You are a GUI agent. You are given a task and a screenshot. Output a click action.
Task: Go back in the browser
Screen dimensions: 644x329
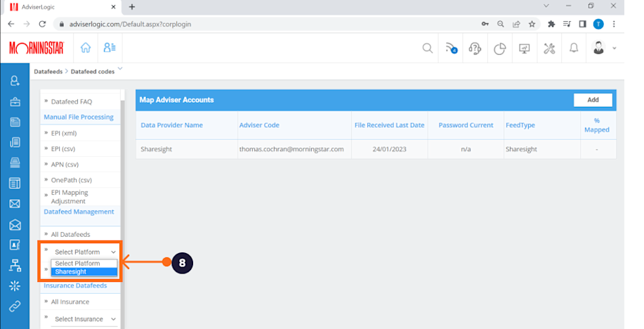click(x=11, y=24)
